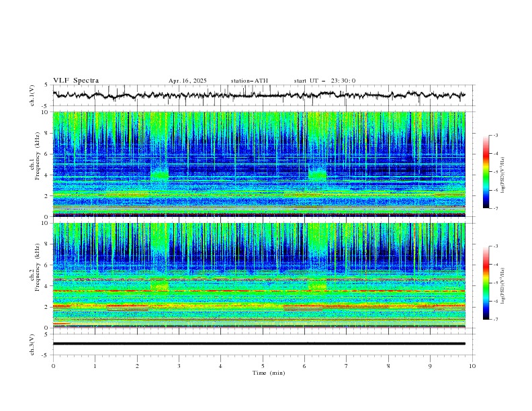Click the "Time (min)" x-axis label
This screenshot has width=532, height=411.
[x=269, y=373]
